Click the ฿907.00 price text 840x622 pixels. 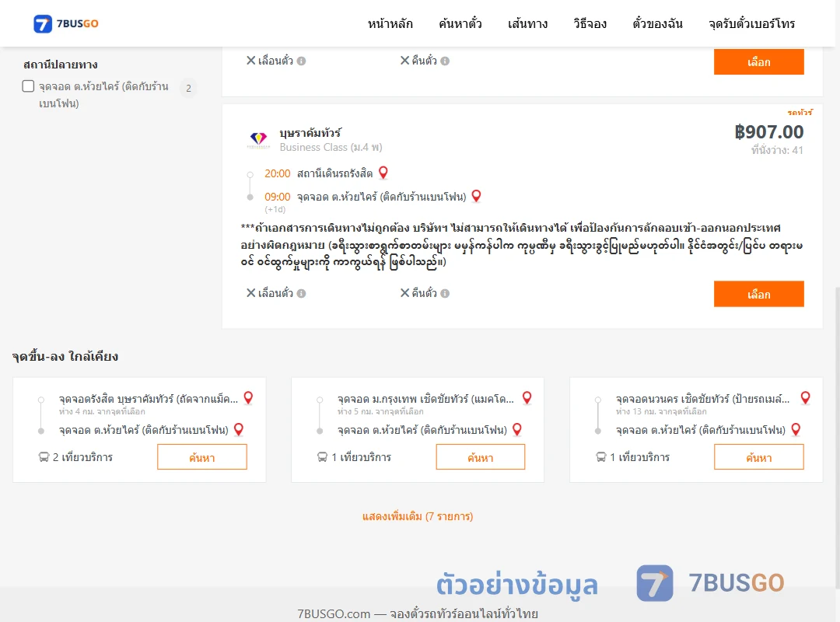[768, 132]
